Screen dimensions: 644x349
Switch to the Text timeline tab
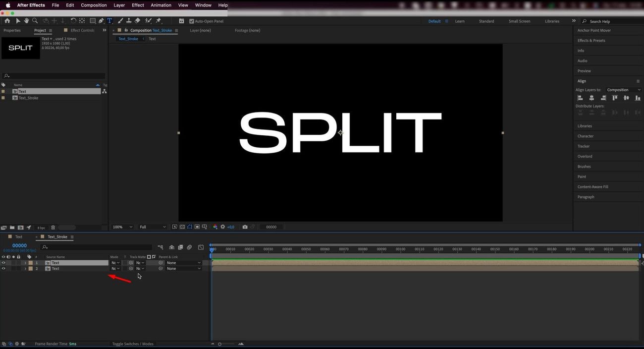click(x=19, y=237)
